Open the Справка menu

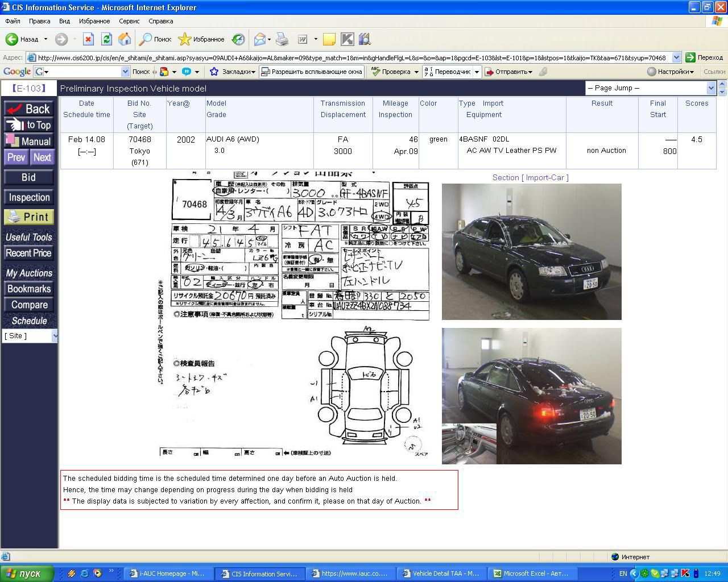pos(160,21)
